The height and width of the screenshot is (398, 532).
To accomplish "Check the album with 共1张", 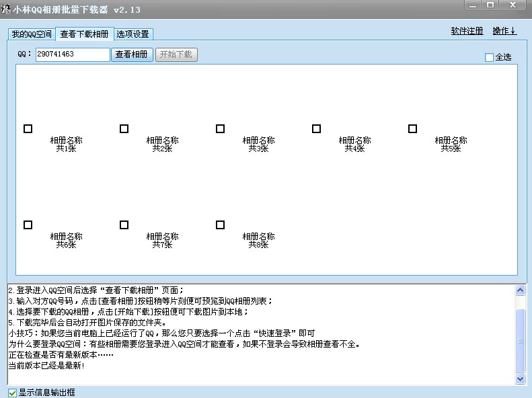I will (28, 129).
